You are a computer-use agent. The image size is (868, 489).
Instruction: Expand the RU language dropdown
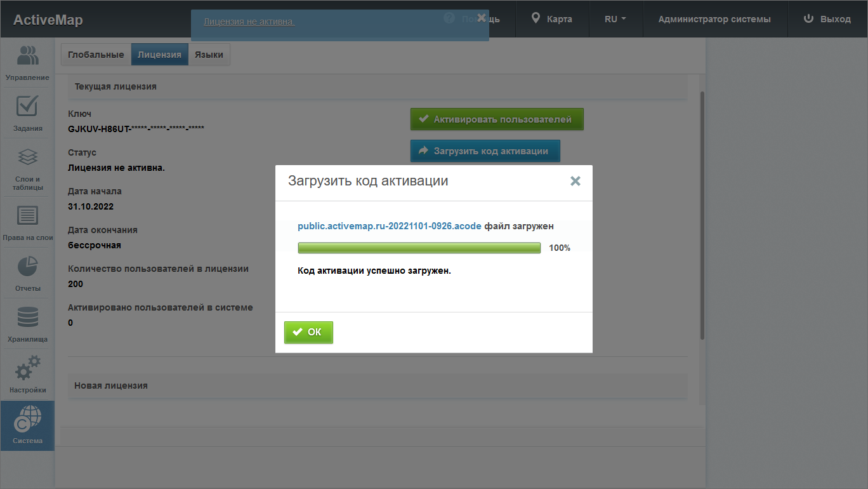pos(615,19)
